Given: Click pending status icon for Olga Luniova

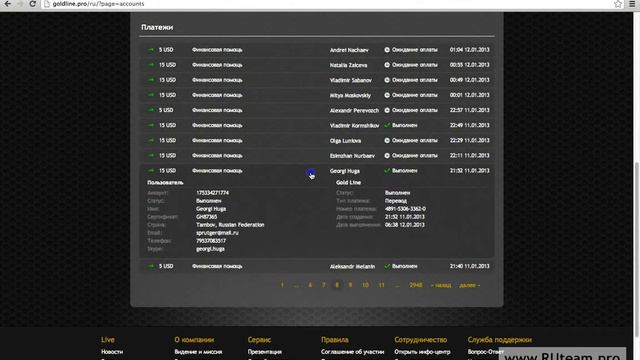Looking at the screenshot, I should [x=387, y=140].
